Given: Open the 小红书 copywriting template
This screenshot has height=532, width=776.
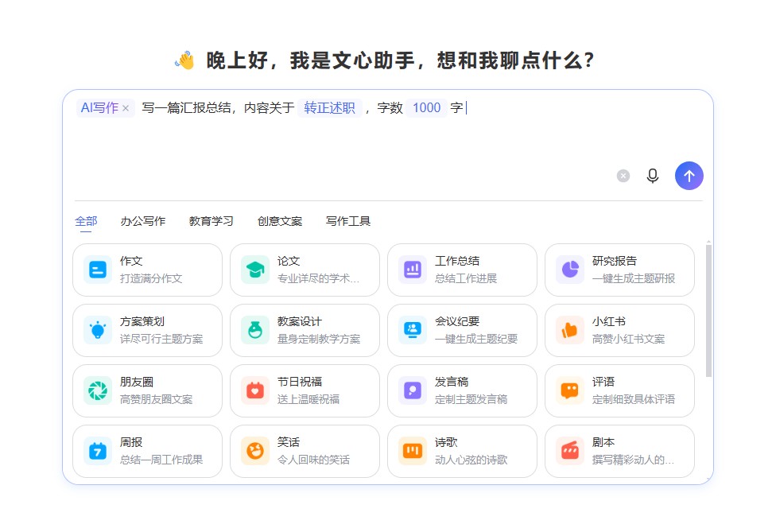Looking at the screenshot, I should point(619,330).
